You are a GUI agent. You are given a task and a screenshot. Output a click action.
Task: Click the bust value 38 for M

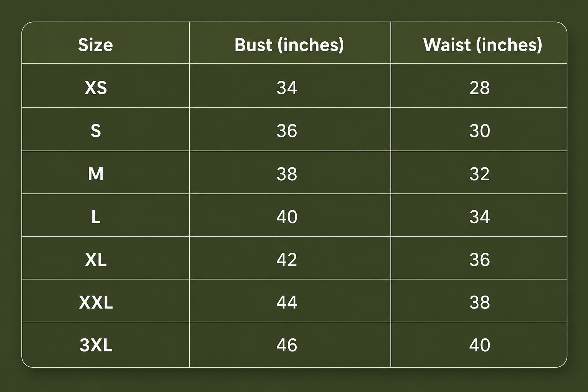pos(287,174)
